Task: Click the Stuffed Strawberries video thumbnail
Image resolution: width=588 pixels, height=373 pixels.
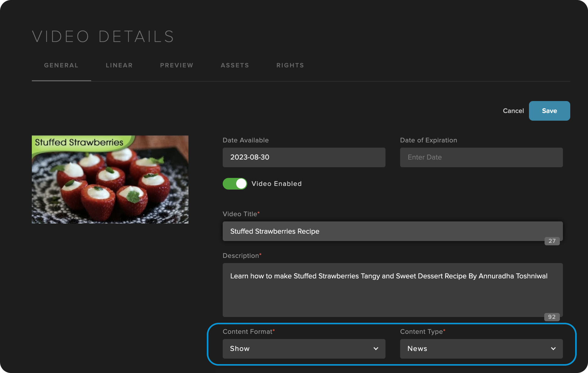Action: tap(110, 179)
